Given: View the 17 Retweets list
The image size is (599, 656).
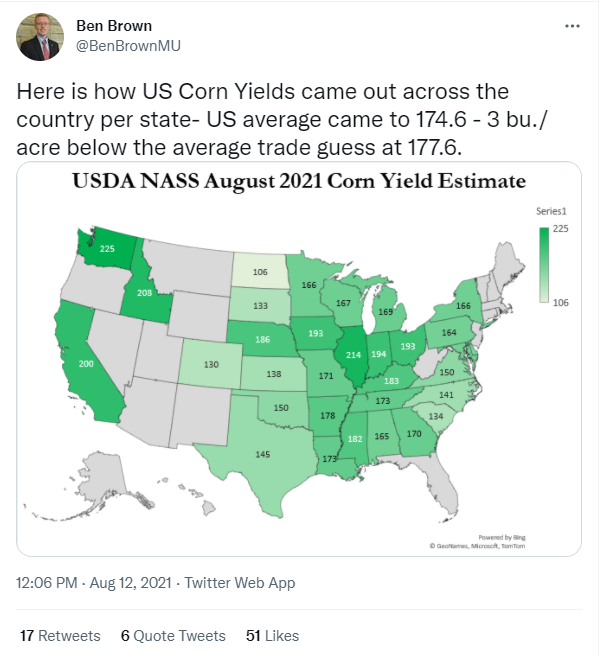Looking at the screenshot, I should (60, 636).
